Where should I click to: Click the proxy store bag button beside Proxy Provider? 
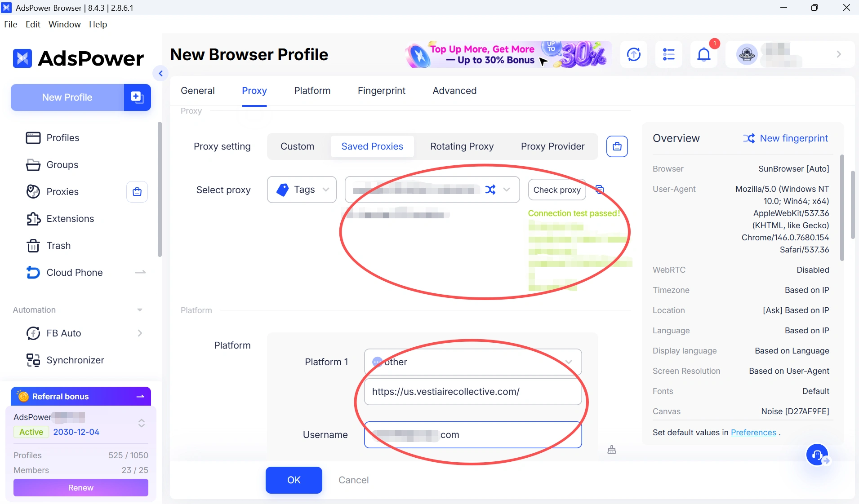click(617, 146)
